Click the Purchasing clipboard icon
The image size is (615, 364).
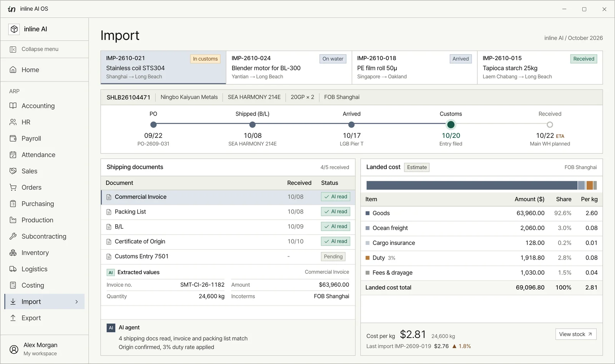13,204
